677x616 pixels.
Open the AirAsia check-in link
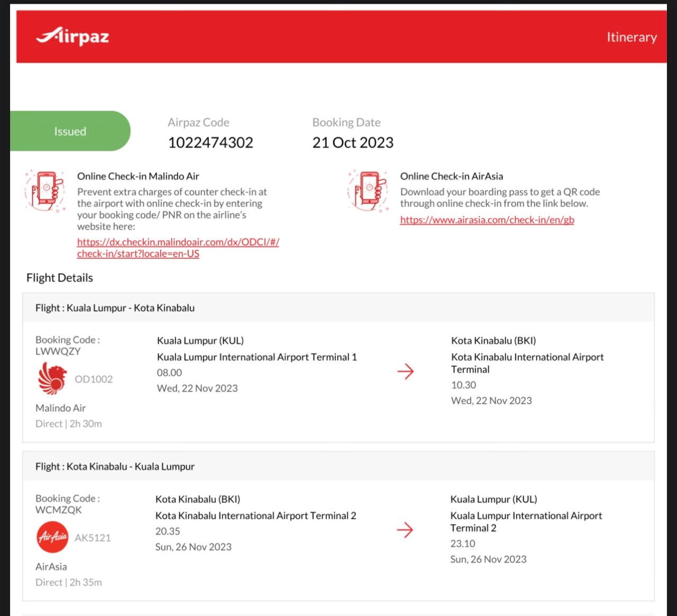(487, 220)
